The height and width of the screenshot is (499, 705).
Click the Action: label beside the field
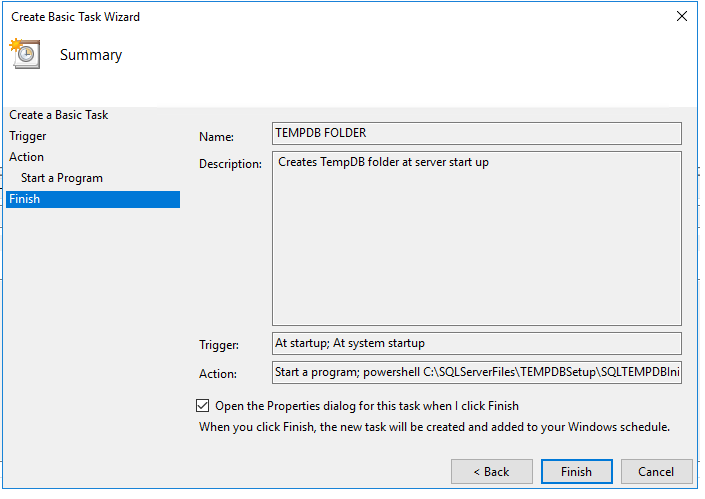(x=219, y=376)
